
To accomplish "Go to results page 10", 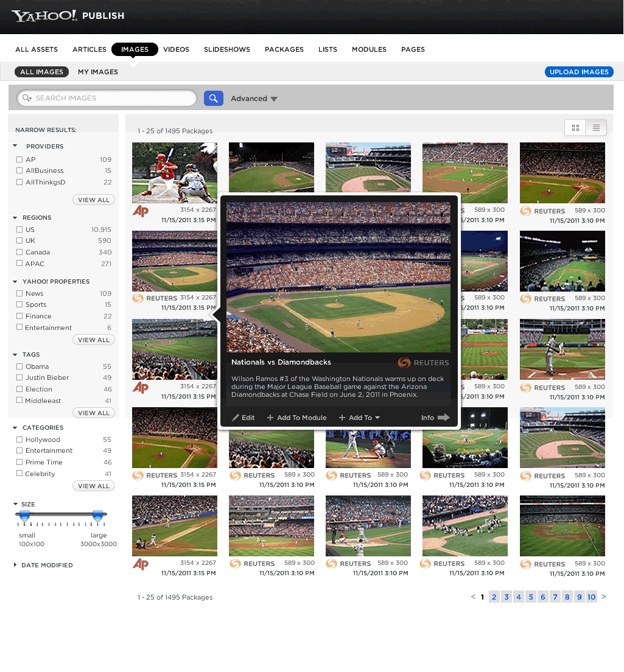I will [591, 597].
